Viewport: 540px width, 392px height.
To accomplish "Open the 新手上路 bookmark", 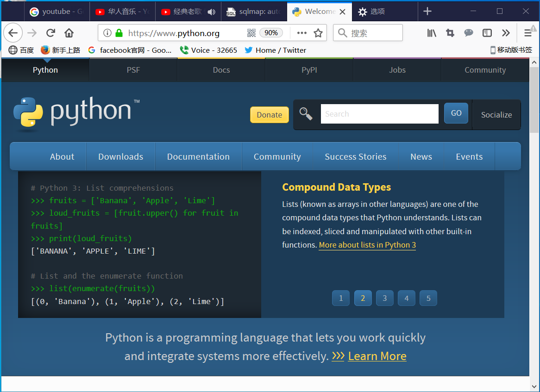I will point(60,50).
